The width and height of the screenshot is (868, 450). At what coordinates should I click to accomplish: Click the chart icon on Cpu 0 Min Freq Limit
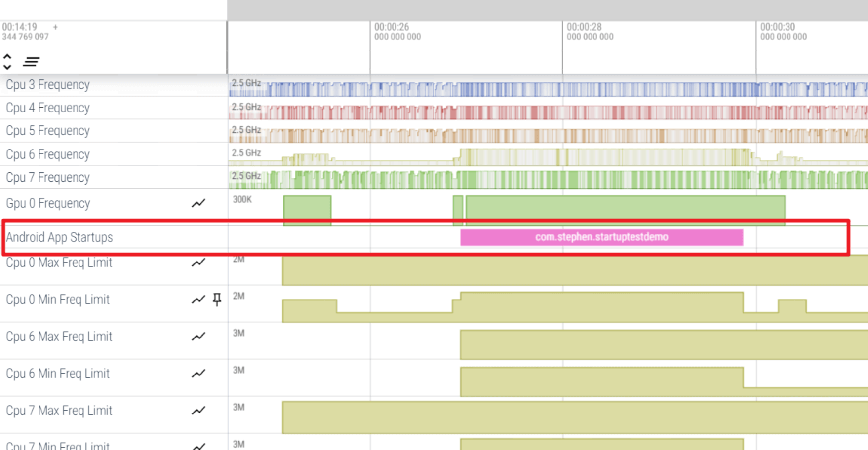tap(198, 300)
